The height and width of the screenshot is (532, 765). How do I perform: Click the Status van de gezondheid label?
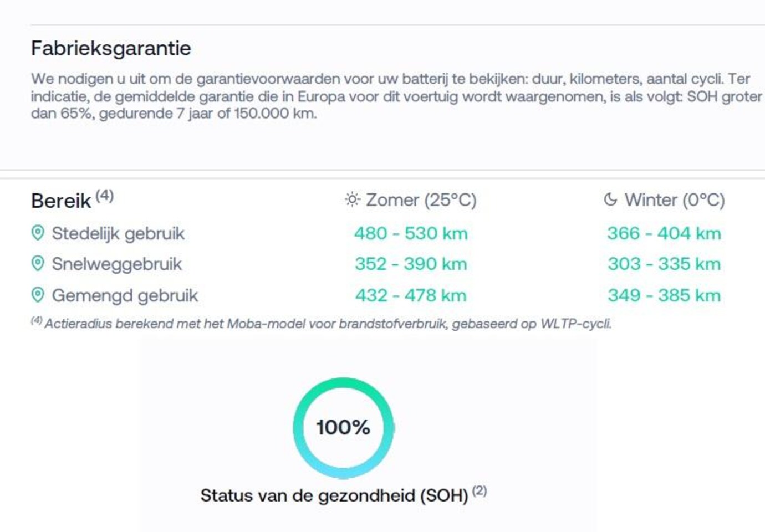pyautogui.click(x=334, y=495)
